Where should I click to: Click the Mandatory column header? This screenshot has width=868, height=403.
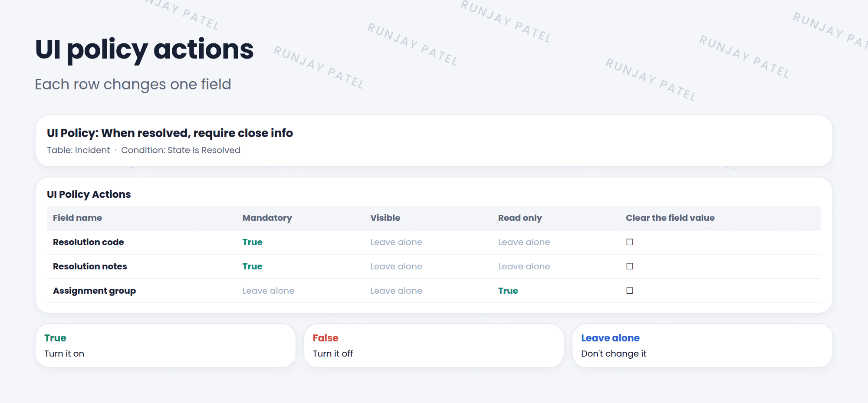(x=267, y=218)
